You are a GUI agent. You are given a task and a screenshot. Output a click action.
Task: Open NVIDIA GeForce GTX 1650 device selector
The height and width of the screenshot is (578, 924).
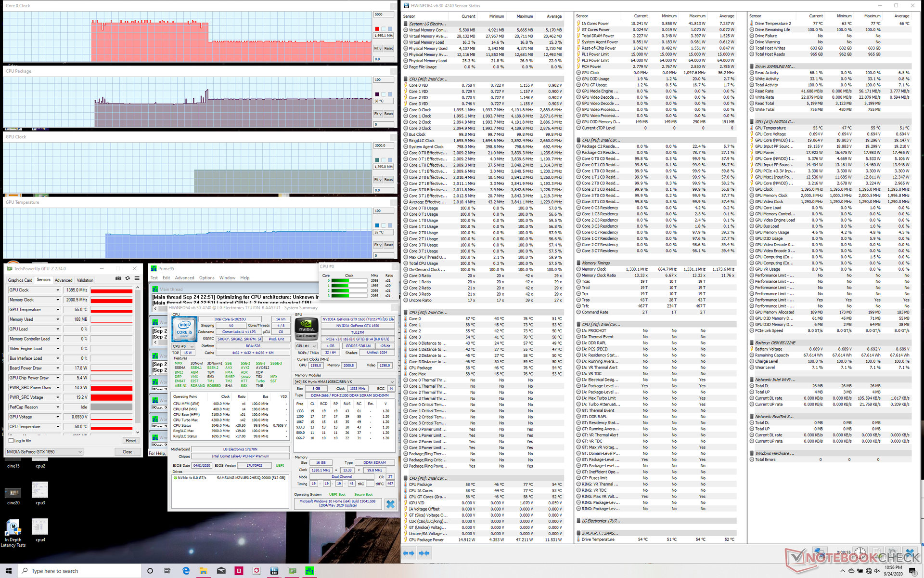click(x=44, y=452)
